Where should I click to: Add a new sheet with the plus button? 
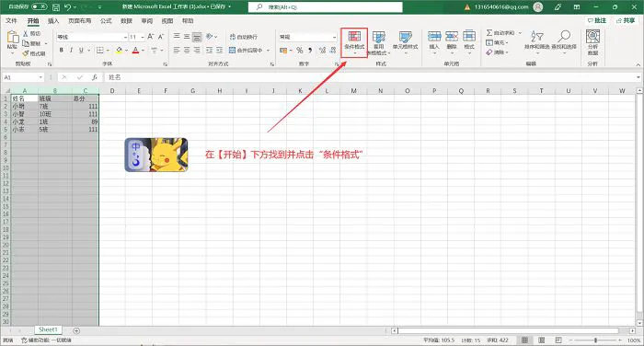pyautogui.click(x=76, y=330)
